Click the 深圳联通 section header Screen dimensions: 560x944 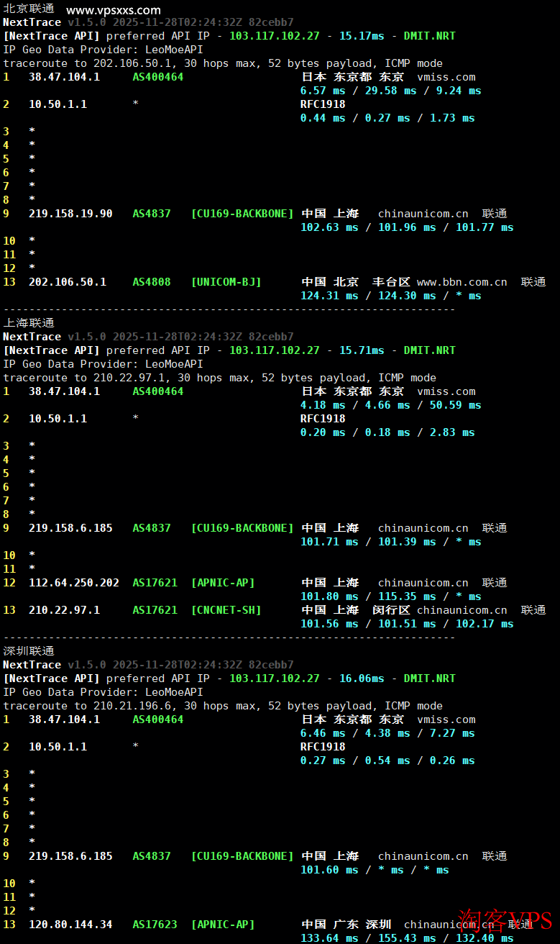point(29,651)
